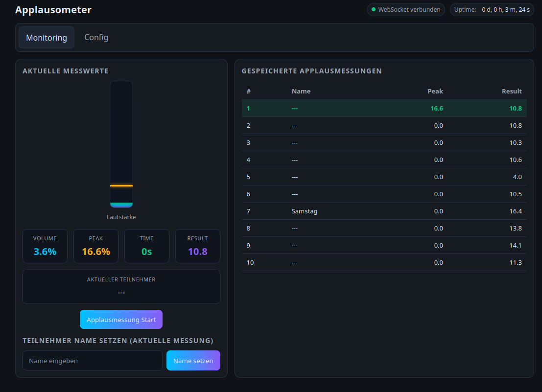Select measurement row 10 with result 11.3
The image size is (542, 392).
point(384,262)
